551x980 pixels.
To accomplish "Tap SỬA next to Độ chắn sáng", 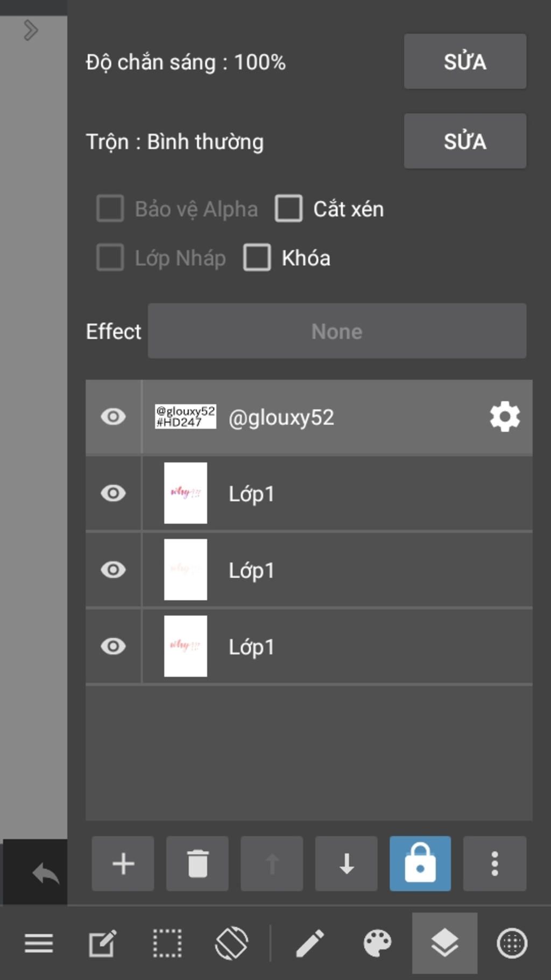I will coord(465,61).
